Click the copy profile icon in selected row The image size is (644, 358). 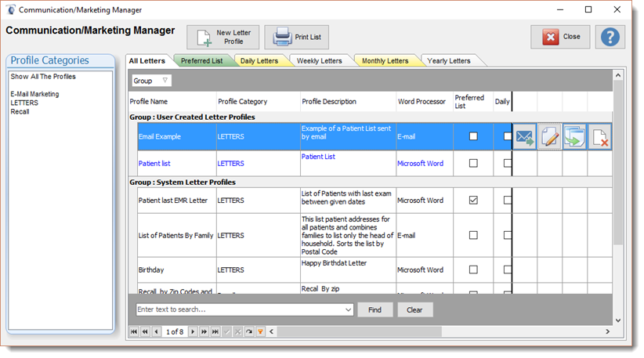(x=574, y=137)
